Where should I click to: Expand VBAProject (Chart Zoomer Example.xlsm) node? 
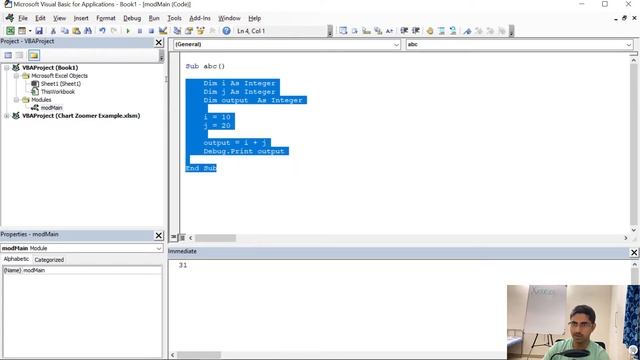7,116
